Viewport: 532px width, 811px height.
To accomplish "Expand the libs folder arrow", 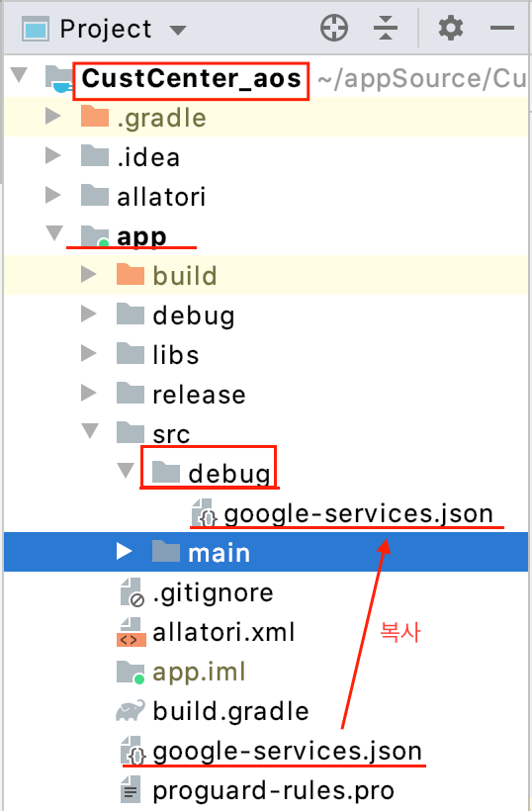I will point(89,353).
